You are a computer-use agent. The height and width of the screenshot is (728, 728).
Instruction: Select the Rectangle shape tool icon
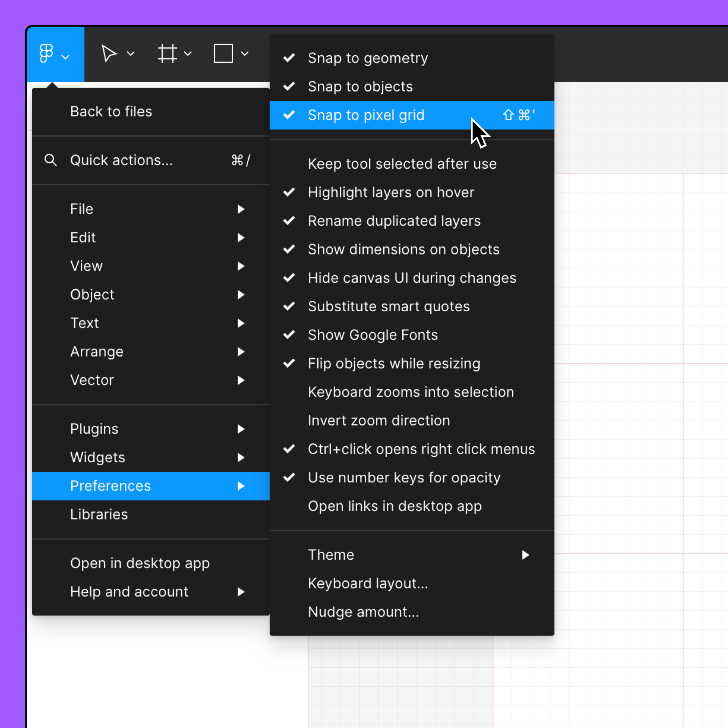pyautogui.click(x=223, y=53)
